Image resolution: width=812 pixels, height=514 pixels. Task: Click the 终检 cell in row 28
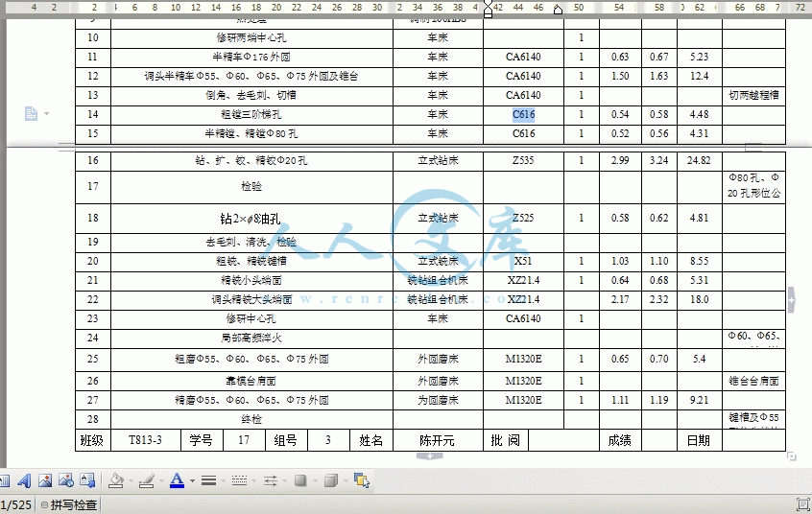click(x=251, y=419)
